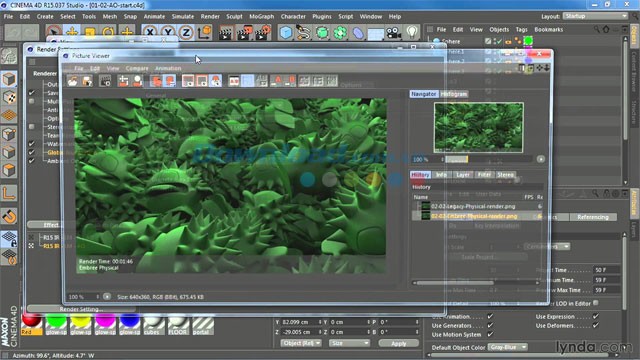Click the Y position field 82.099 cm
640x360 pixels.
[301, 322]
